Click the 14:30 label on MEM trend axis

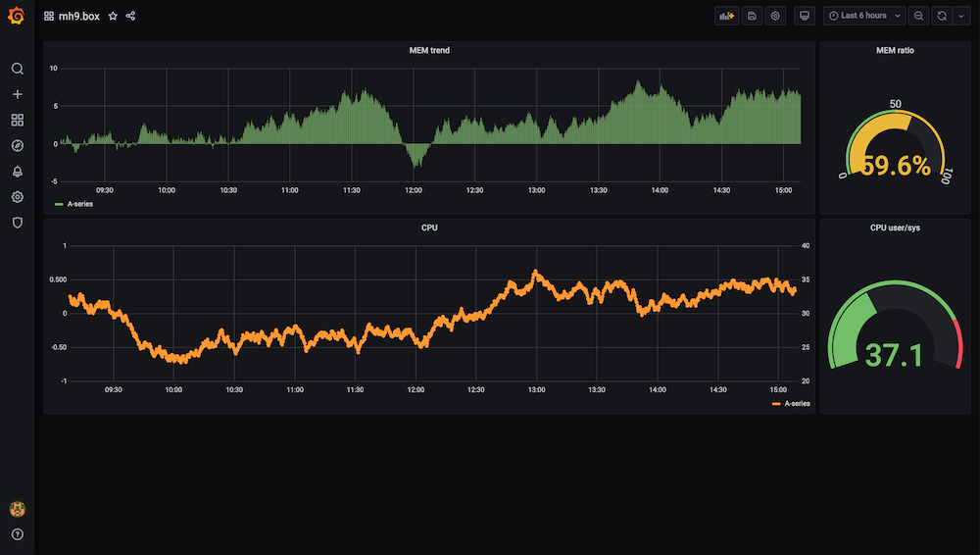[x=721, y=190]
